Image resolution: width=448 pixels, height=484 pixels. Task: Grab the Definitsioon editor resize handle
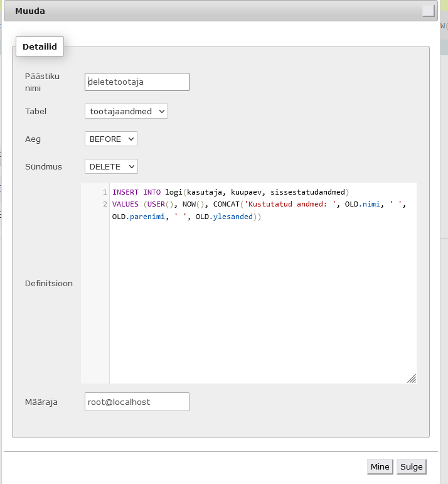[x=411, y=378]
